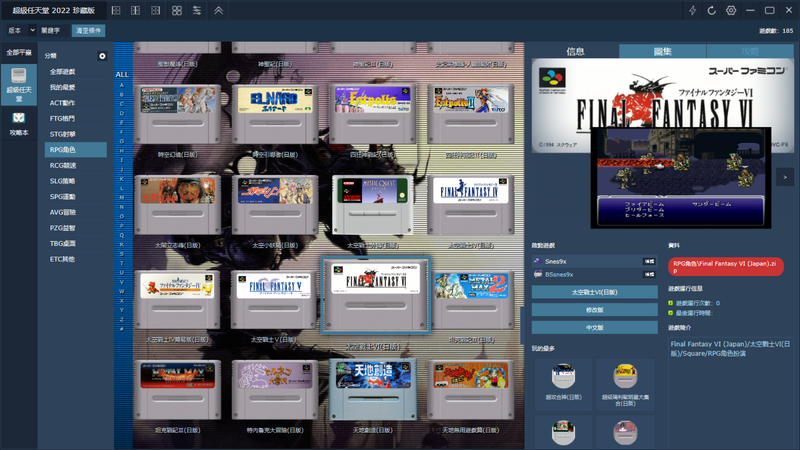Select 我的最愛 favorites category
This screenshot has height=450, width=800.
click(76, 87)
